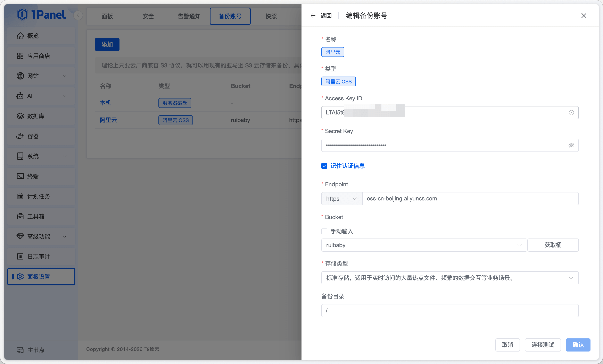
Task: Clear the Access Key ID field via X icon
Action: point(571,112)
